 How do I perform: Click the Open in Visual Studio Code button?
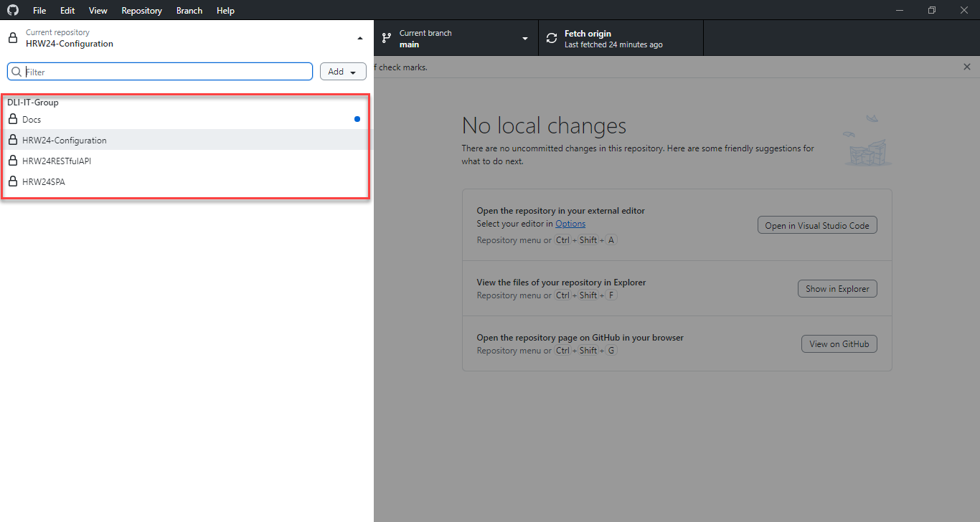point(817,224)
